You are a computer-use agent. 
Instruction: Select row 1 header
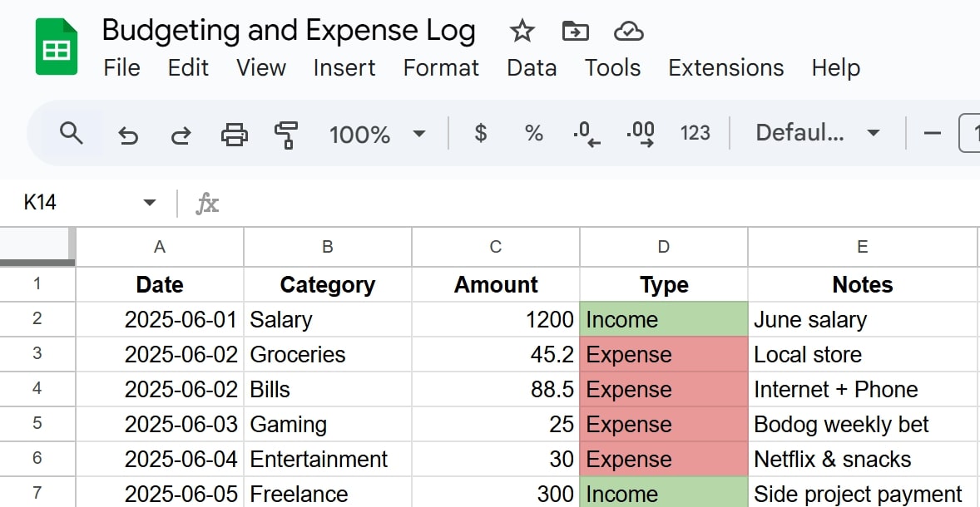37,284
